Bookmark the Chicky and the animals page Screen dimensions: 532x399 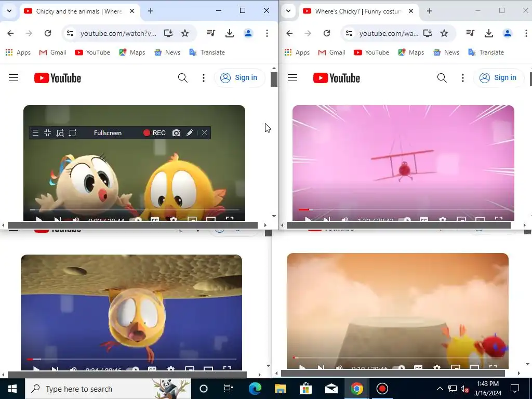(x=185, y=33)
